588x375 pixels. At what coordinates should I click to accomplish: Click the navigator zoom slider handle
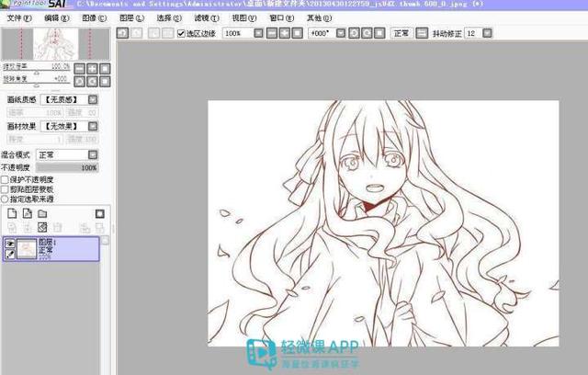(x=37, y=73)
